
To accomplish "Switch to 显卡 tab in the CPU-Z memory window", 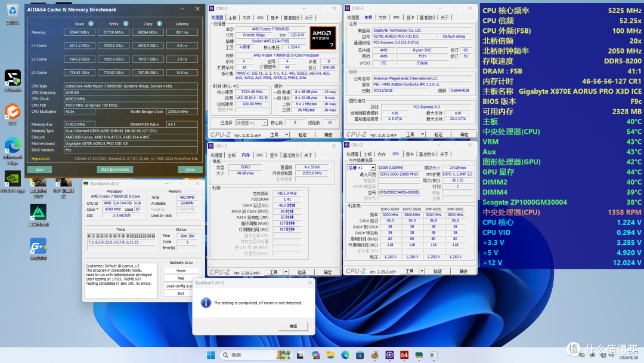I will coord(274,155).
